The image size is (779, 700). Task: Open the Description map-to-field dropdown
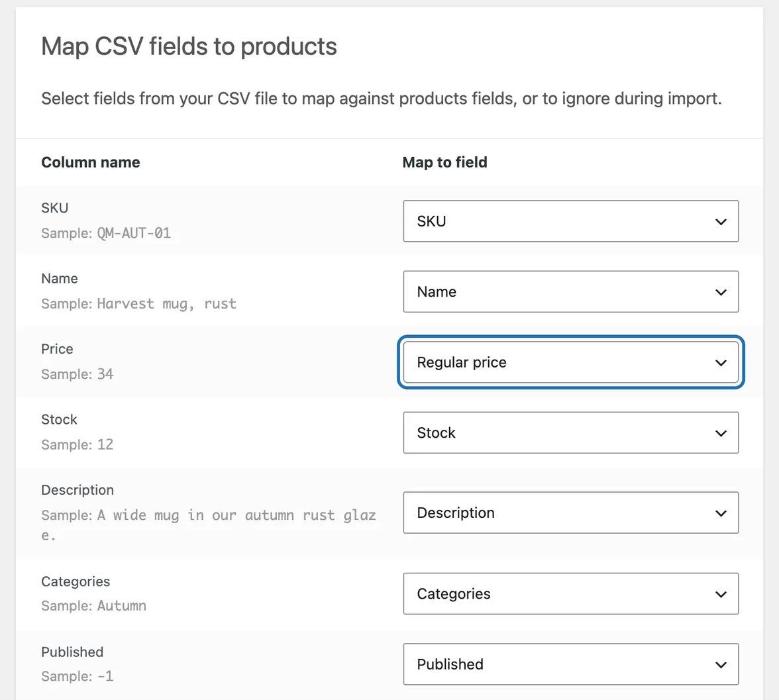point(571,513)
